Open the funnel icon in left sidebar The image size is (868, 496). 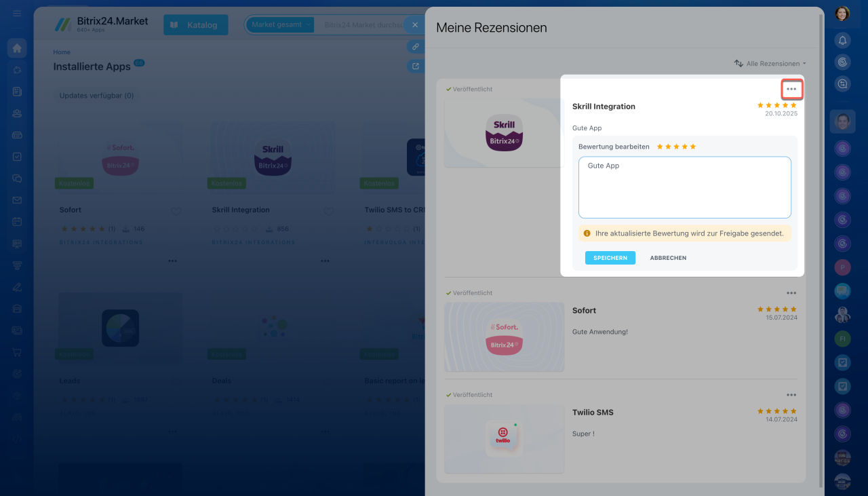tap(17, 265)
